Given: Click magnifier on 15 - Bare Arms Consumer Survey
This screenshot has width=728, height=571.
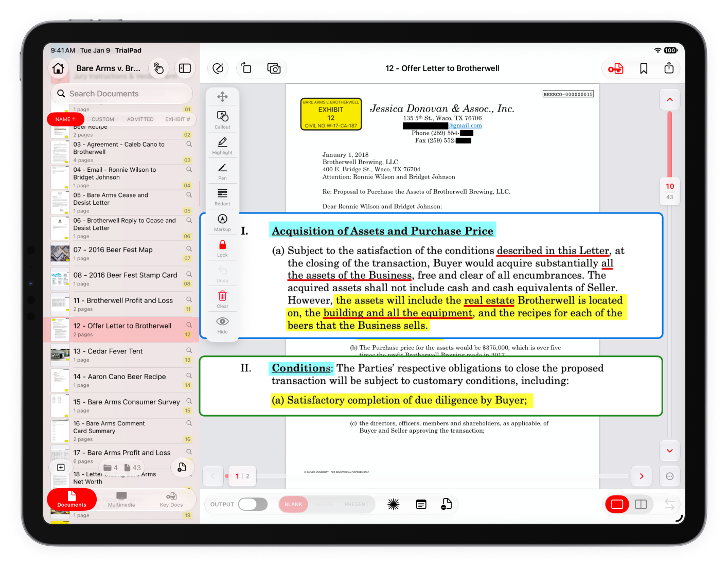Looking at the screenshot, I should click(x=189, y=401).
